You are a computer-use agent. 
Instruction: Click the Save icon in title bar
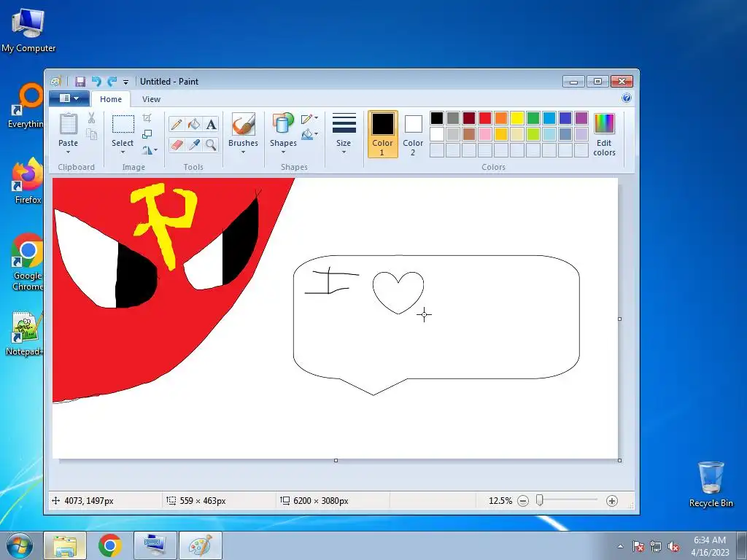coord(80,82)
